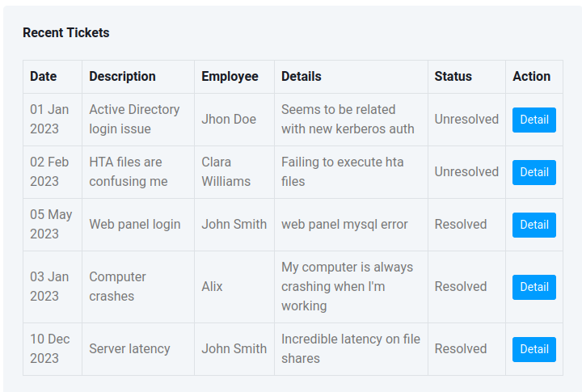
Task: Open Detail for Active Directory login issue
Action: [533, 120]
